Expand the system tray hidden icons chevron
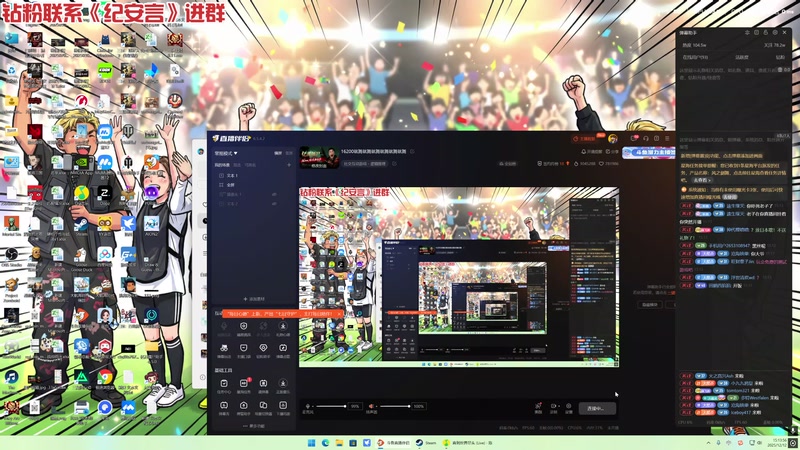This screenshot has height=450, width=800. (708, 443)
